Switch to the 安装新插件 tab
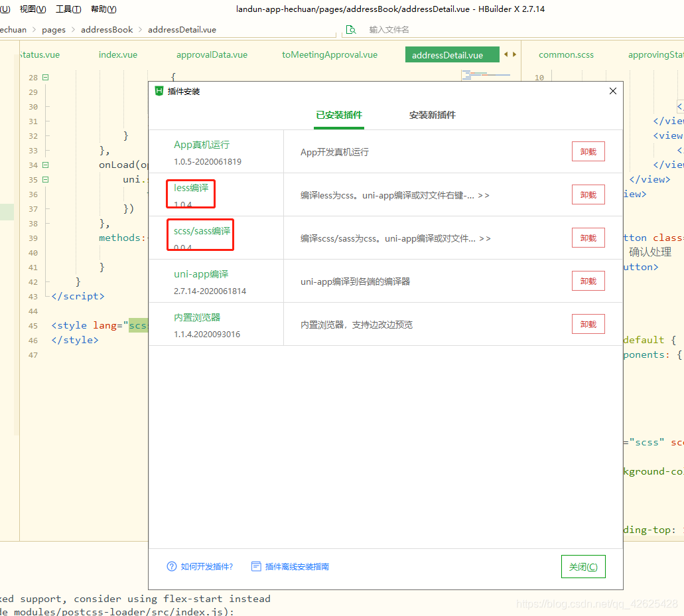 click(433, 115)
